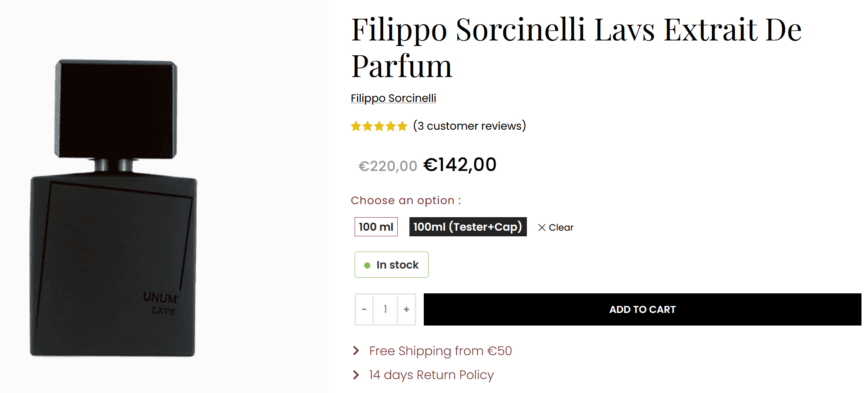Click the five-star rating icons

coord(379,126)
